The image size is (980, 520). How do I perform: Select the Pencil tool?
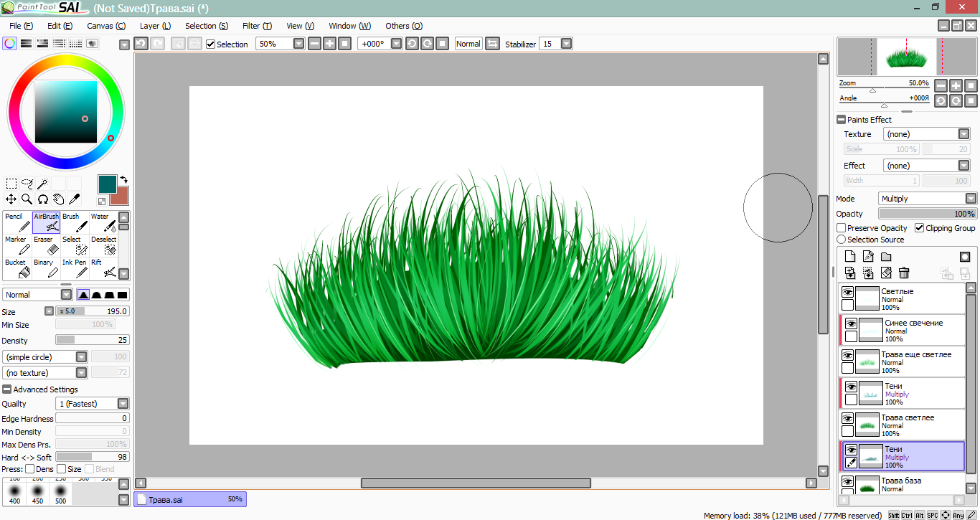(17, 222)
